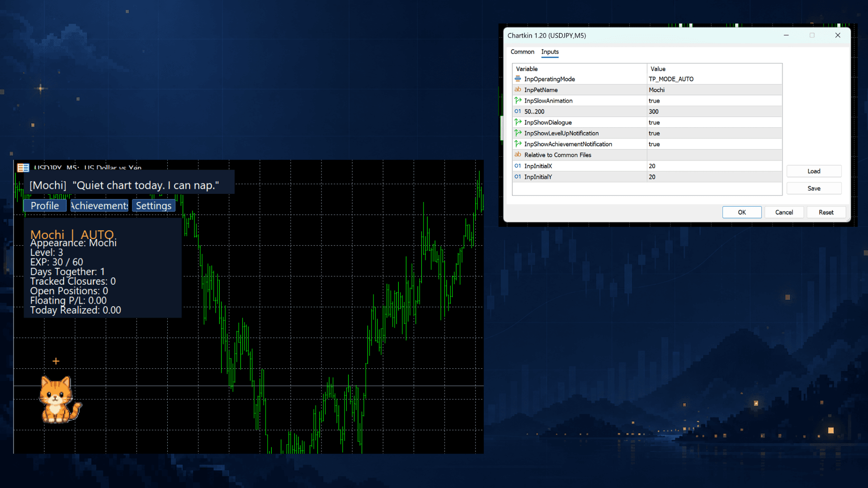This screenshot has height=488, width=868.
Task: Open the Settings tab on the chart
Action: click(154, 206)
